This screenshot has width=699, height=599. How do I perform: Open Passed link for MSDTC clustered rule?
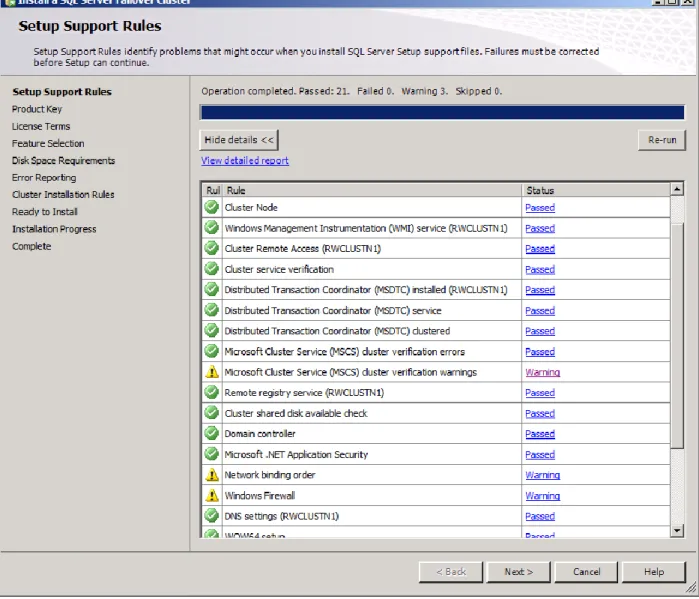540,331
